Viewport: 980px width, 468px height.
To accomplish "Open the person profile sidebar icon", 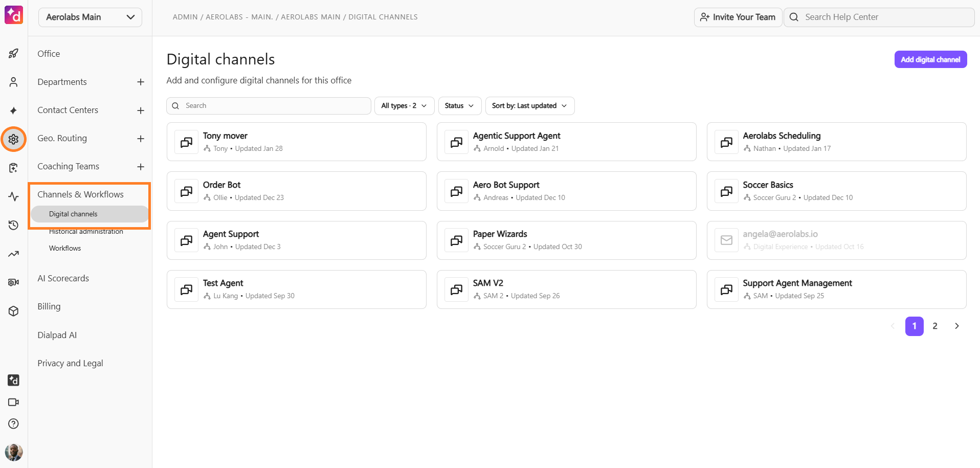I will tap(14, 82).
